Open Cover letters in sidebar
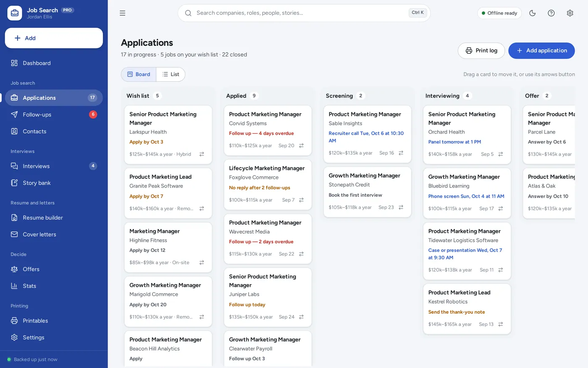 tap(54, 234)
